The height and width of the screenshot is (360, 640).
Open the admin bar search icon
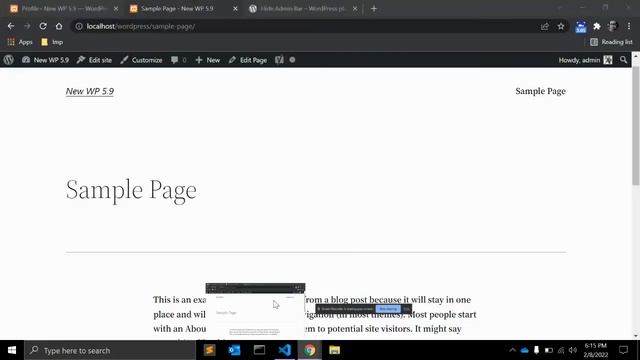click(x=623, y=60)
